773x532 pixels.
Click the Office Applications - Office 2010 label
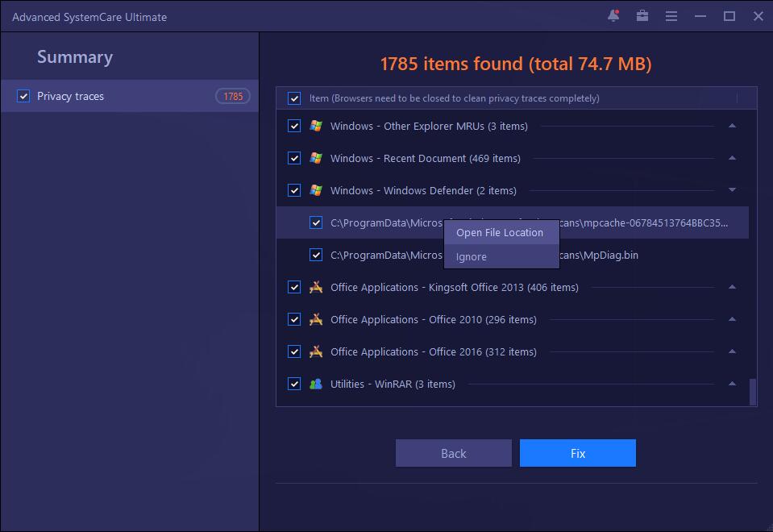pyautogui.click(x=434, y=319)
